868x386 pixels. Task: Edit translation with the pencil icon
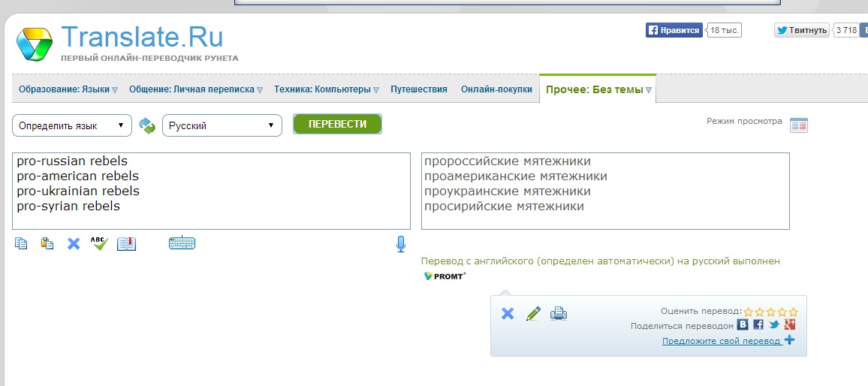click(x=533, y=314)
